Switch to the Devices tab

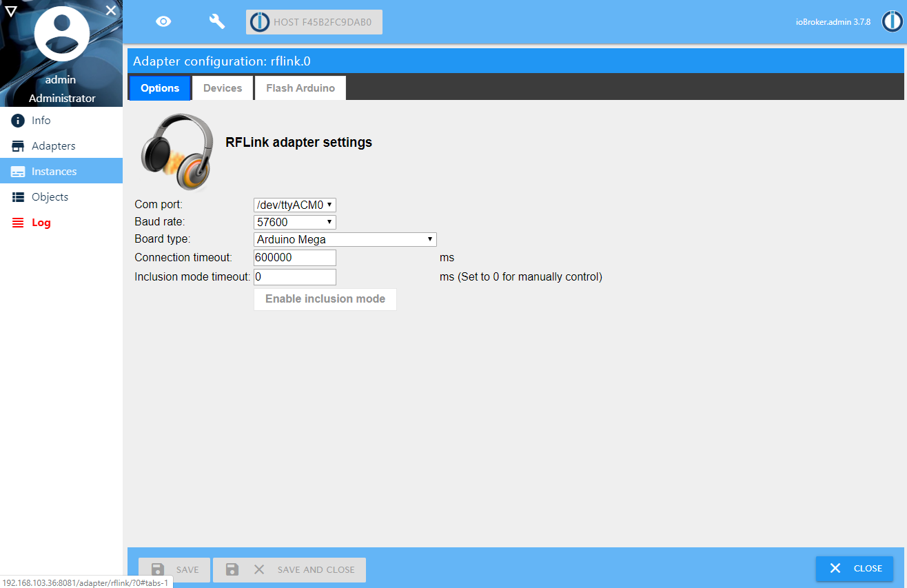tap(223, 88)
